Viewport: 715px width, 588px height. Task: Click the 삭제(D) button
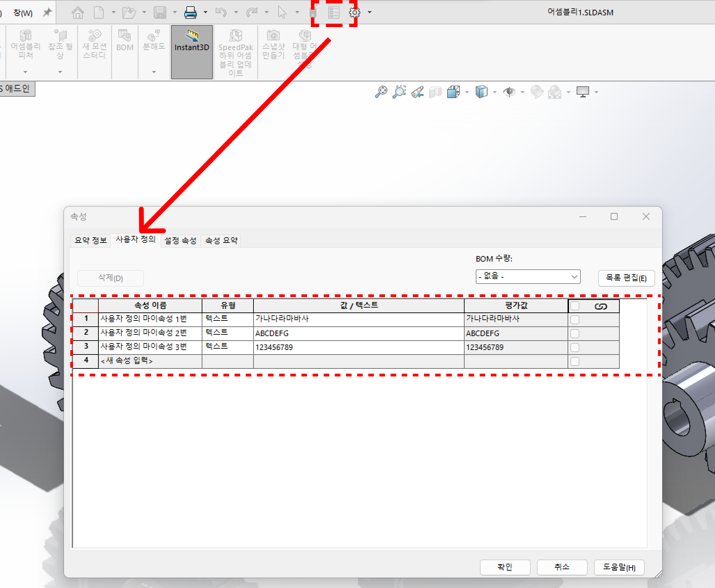click(x=111, y=278)
